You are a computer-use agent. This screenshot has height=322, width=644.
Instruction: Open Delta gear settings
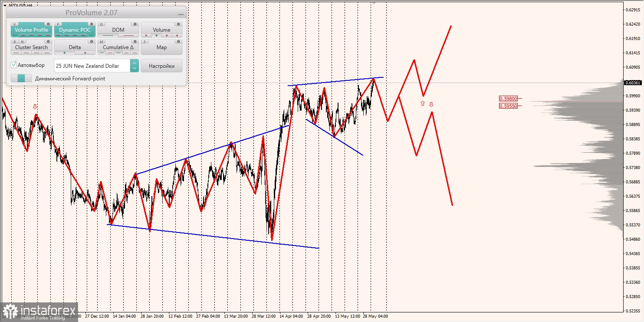(x=92, y=41)
